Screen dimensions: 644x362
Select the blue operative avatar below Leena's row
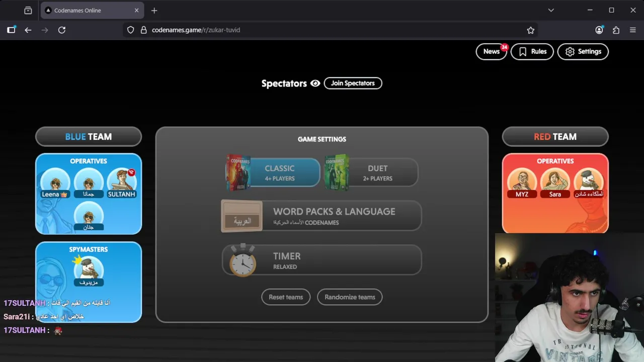89,215
